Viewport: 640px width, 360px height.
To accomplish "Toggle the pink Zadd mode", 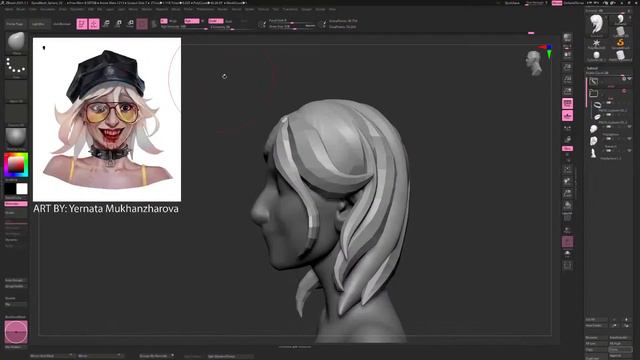I will click(x=216, y=21).
